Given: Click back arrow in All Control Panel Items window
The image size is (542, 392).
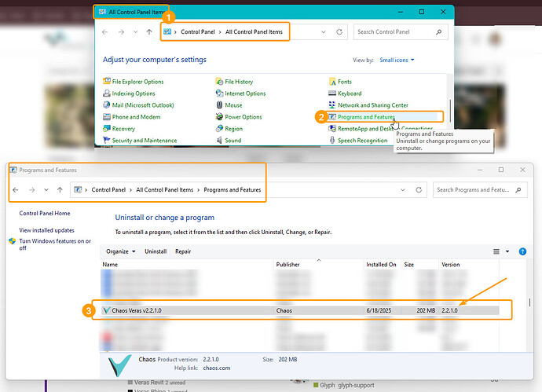Looking at the screenshot, I should [x=105, y=31].
